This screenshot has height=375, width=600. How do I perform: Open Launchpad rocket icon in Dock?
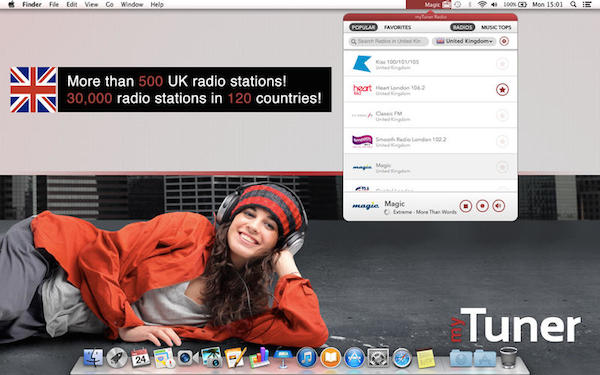117,358
